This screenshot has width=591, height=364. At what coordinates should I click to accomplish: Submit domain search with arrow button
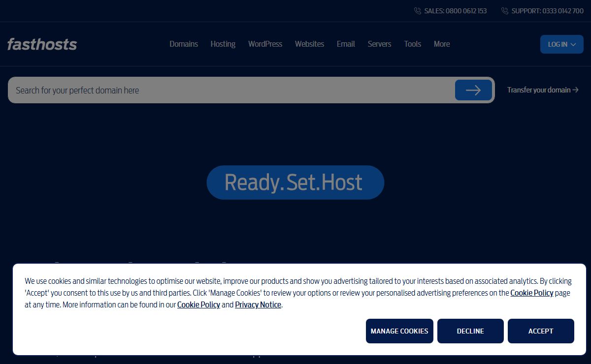(x=473, y=90)
